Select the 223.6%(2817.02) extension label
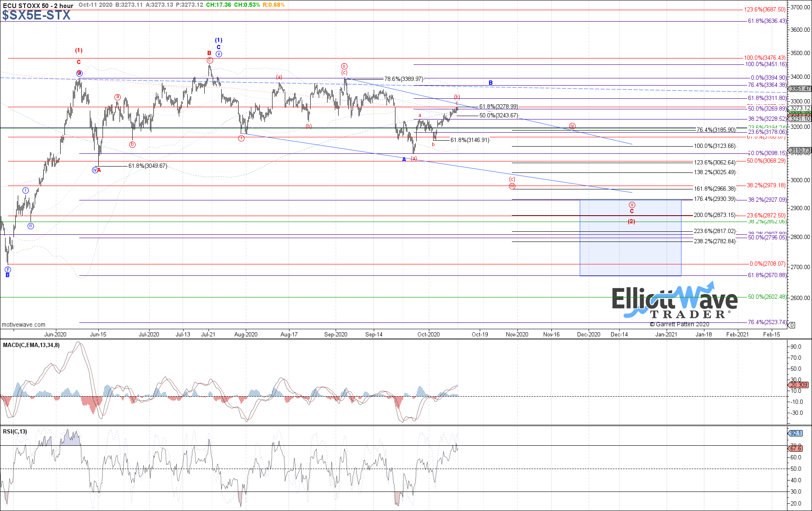812x511 pixels. pos(715,231)
